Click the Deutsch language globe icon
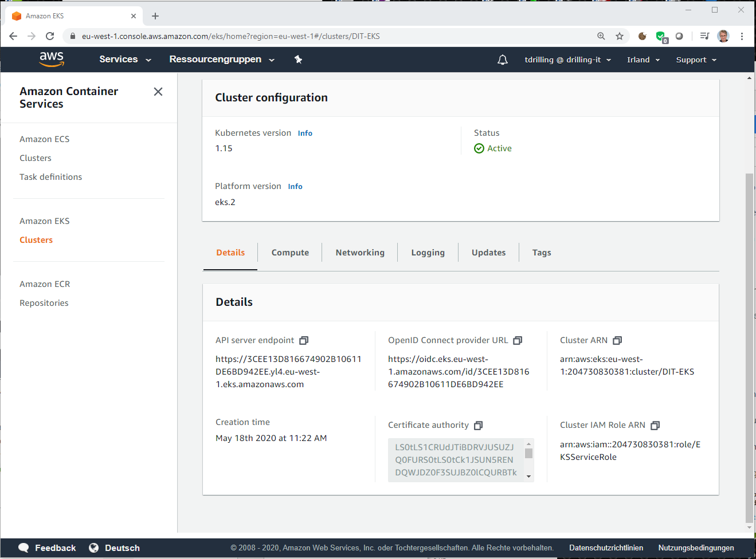The width and height of the screenshot is (756, 559). point(94,548)
